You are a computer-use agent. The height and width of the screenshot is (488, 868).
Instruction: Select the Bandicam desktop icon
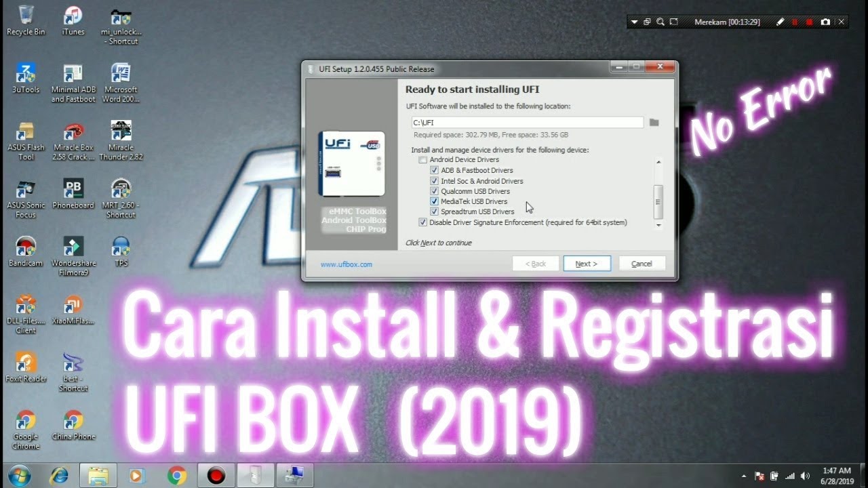(26, 251)
